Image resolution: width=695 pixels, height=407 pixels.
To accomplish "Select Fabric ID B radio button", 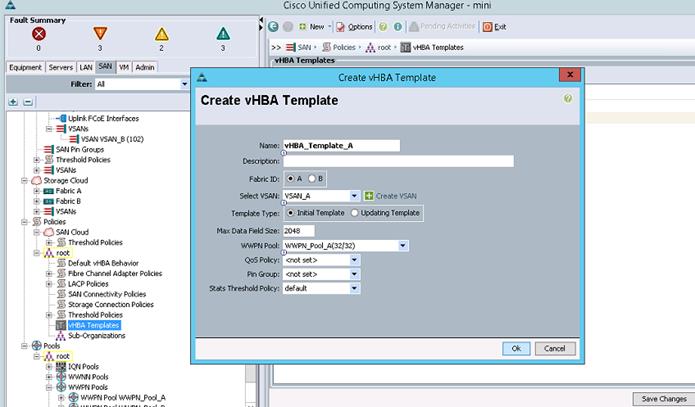I will 312,179.
